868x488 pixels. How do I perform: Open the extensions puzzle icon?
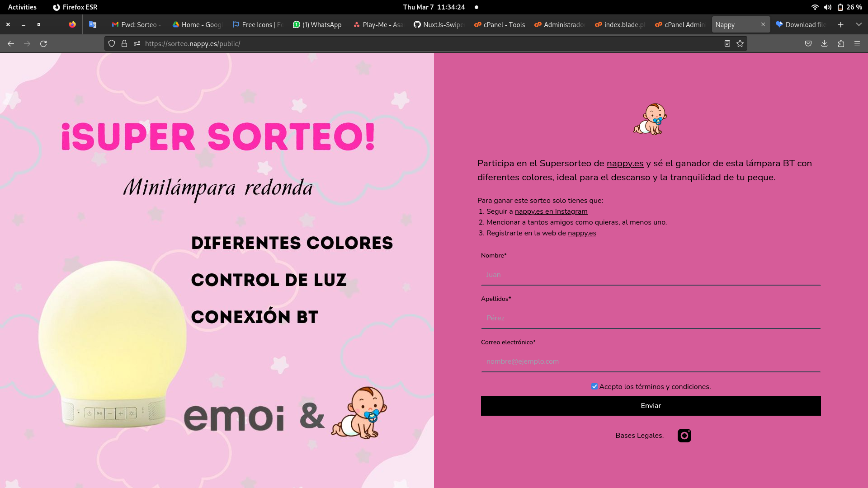(x=841, y=43)
